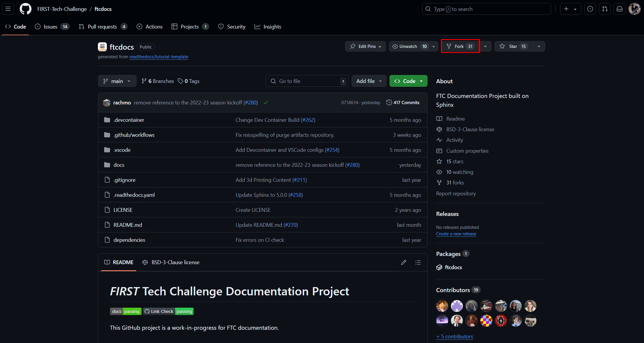The height and width of the screenshot is (343, 644).
Task: Open the Add file dropdown
Action: coord(369,81)
